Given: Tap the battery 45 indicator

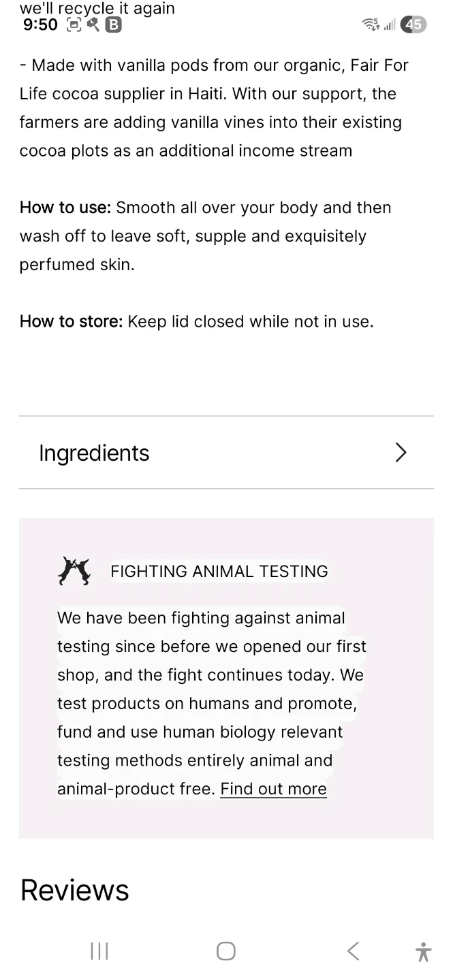Looking at the screenshot, I should pyautogui.click(x=413, y=25).
